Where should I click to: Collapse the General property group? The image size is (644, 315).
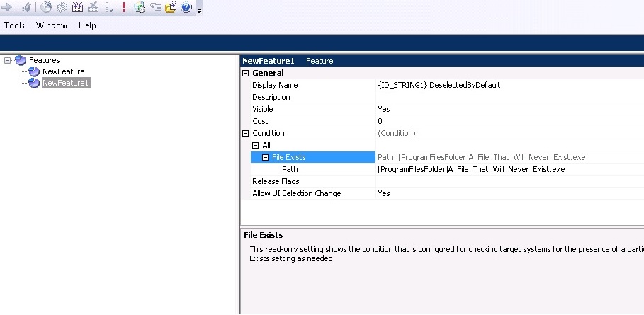click(x=246, y=74)
